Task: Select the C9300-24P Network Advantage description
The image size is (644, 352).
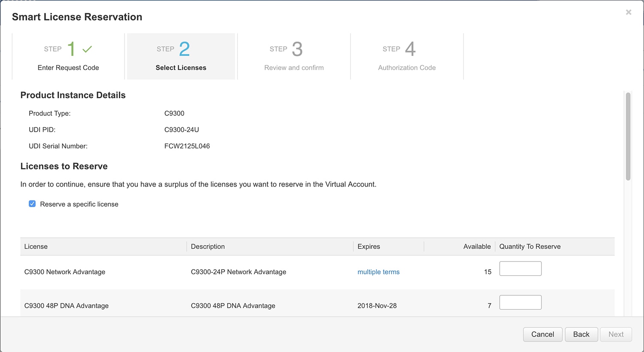Action: point(238,272)
